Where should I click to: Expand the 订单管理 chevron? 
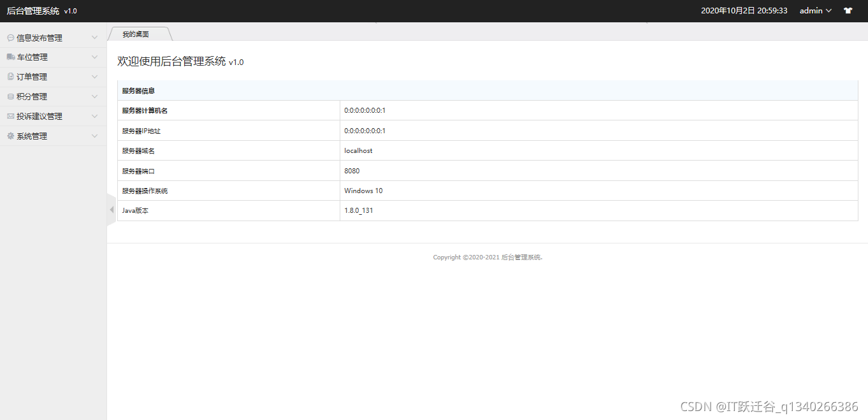[94, 77]
